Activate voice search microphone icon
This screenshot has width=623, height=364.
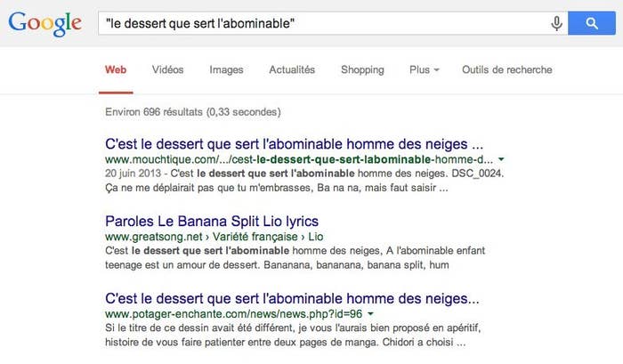(x=556, y=23)
